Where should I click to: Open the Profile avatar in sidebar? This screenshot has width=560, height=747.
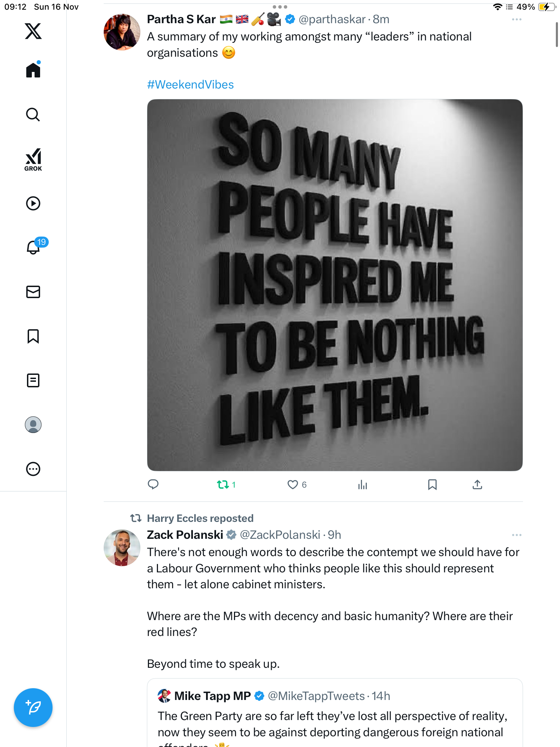pos(33,425)
